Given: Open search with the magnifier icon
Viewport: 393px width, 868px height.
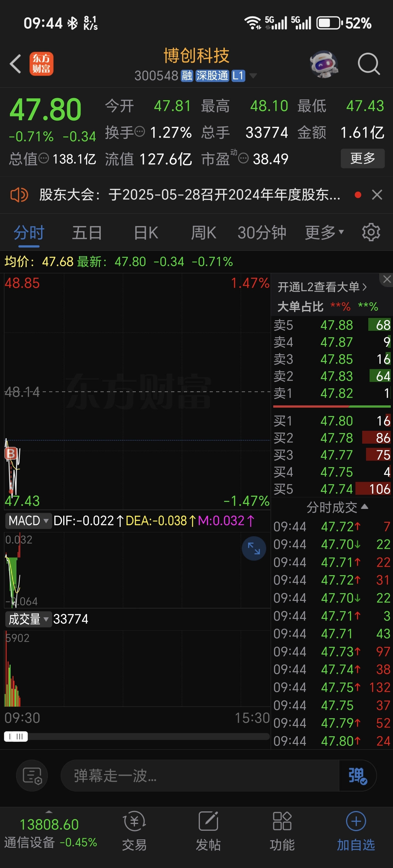Looking at the screenshot, I should (x=369, y=64).
